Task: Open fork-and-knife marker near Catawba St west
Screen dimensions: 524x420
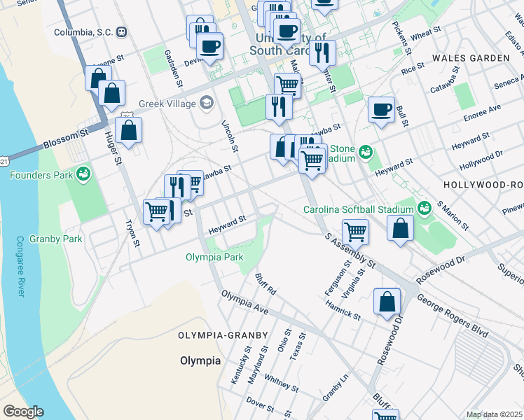Action: click(177, 187)
